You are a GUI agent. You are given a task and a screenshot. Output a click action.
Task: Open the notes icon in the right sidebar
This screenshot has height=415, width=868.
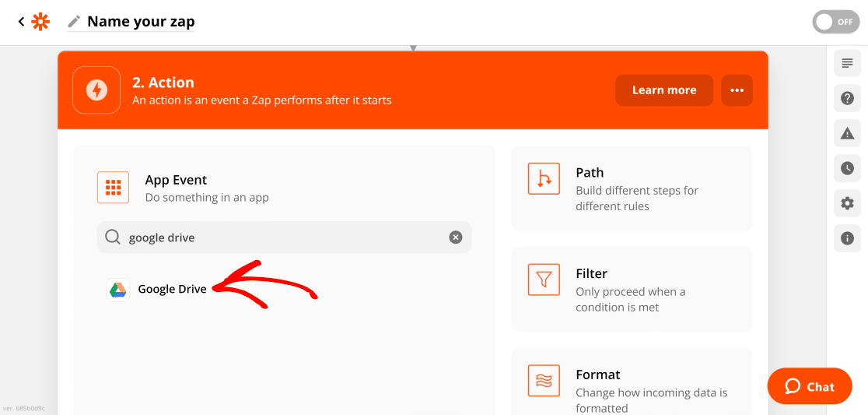coord(847,62)
